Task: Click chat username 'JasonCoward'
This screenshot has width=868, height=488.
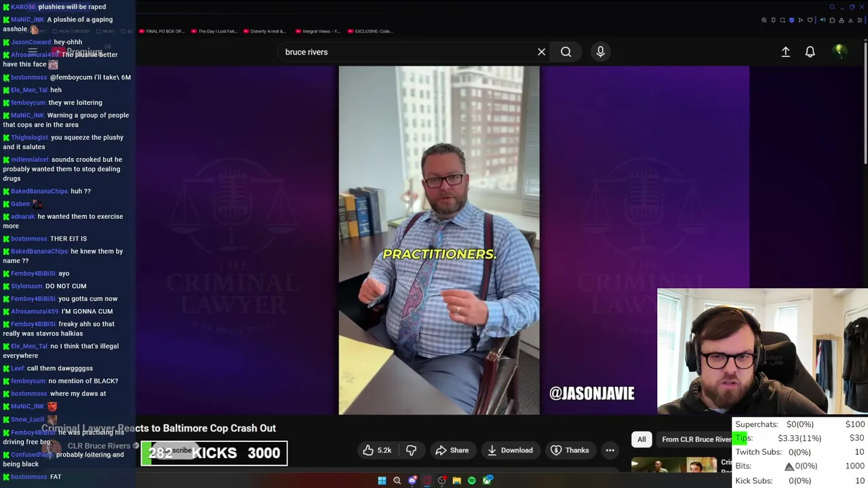Action: coord(31,42)
